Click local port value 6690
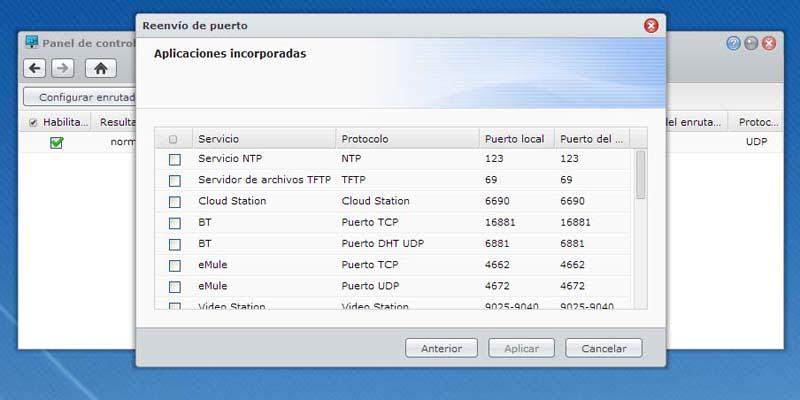The height and width of the screenshot is (400, 800). [x=497, y=201]
